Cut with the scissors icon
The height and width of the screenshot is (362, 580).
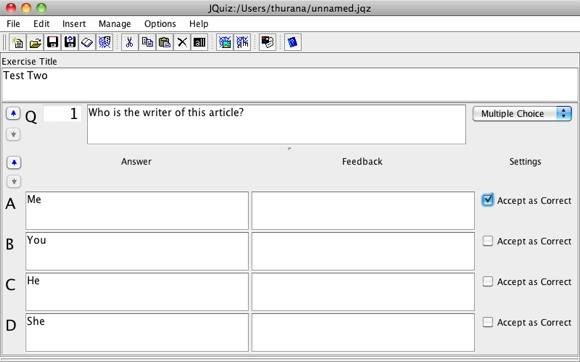coord(129,43)
